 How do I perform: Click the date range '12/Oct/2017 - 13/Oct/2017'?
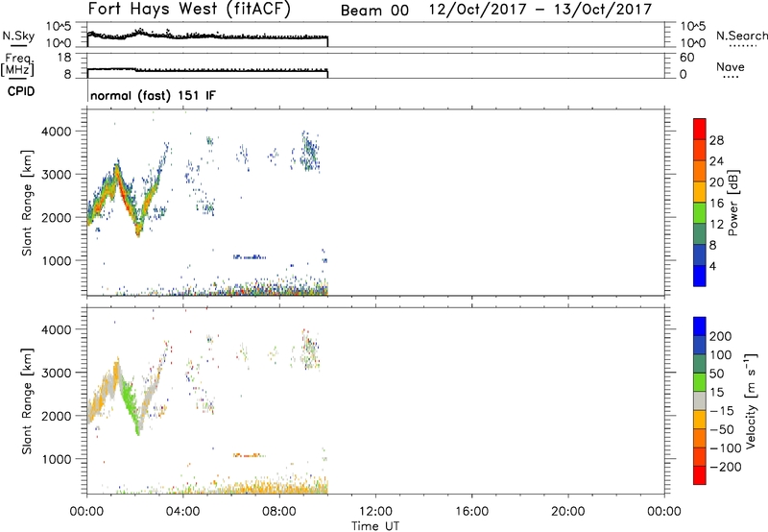540,10
